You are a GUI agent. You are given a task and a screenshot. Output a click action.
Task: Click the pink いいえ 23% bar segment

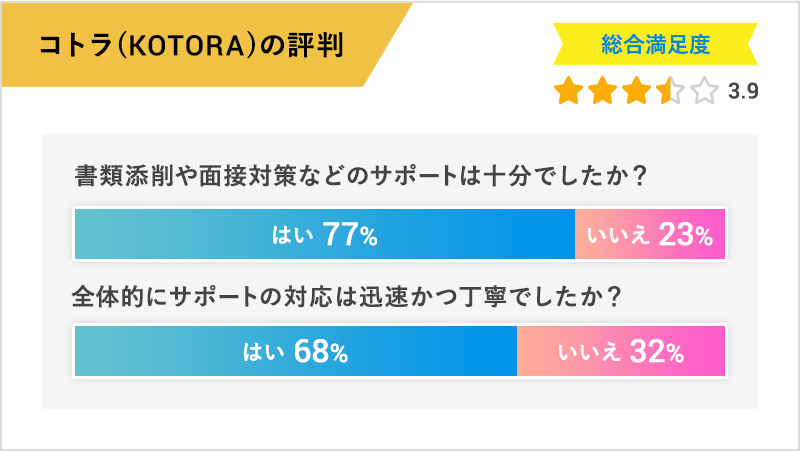(x=650, y=235)
